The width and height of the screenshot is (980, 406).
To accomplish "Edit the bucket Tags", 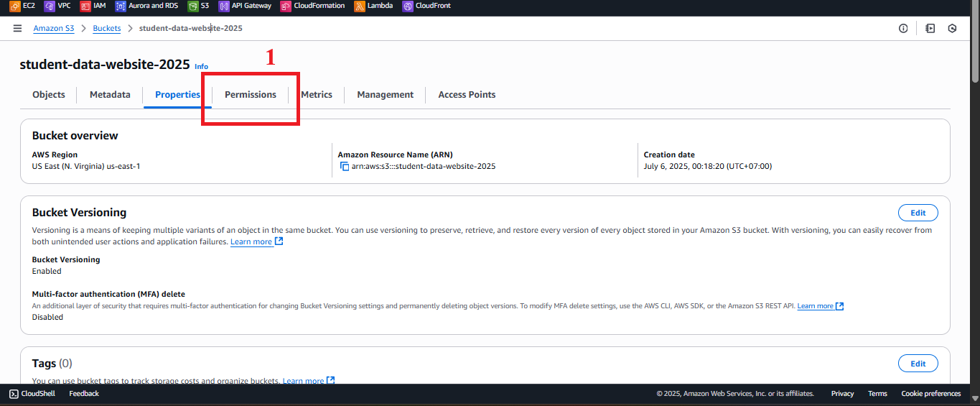I will [918, 364].
